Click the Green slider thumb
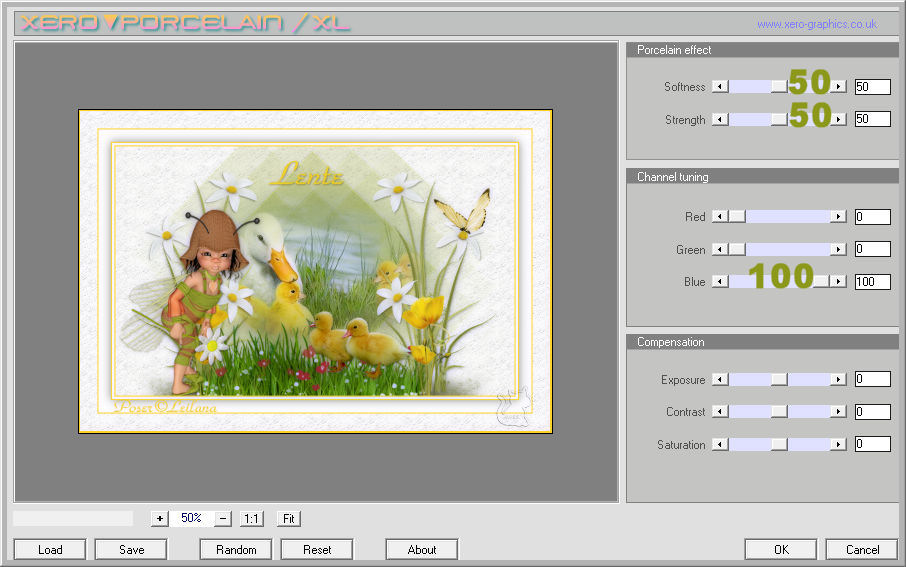The height and width of the screenshot is (567, 906). (737, 249)
